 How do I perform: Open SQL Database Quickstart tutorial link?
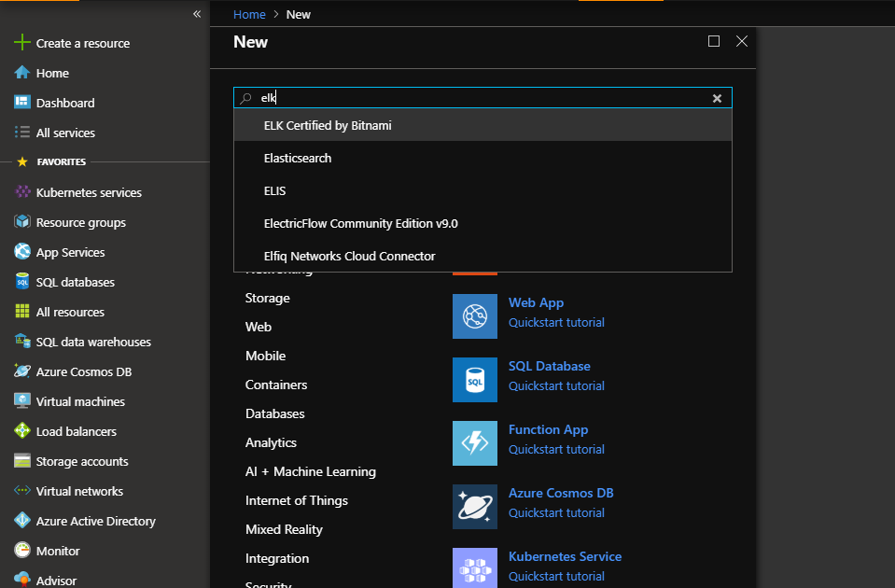(x=556, y=385)
